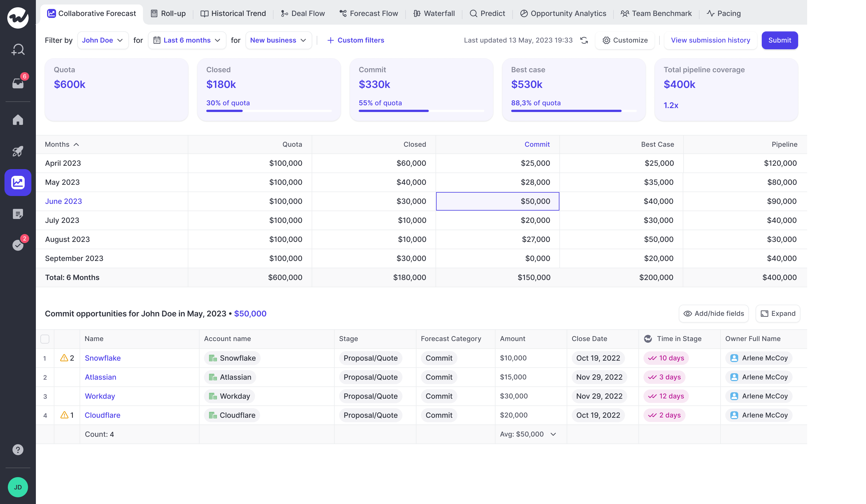Switch to the Roll-up tab
Image resolution: width=866 pixels, height=504 pixels.
168,13
